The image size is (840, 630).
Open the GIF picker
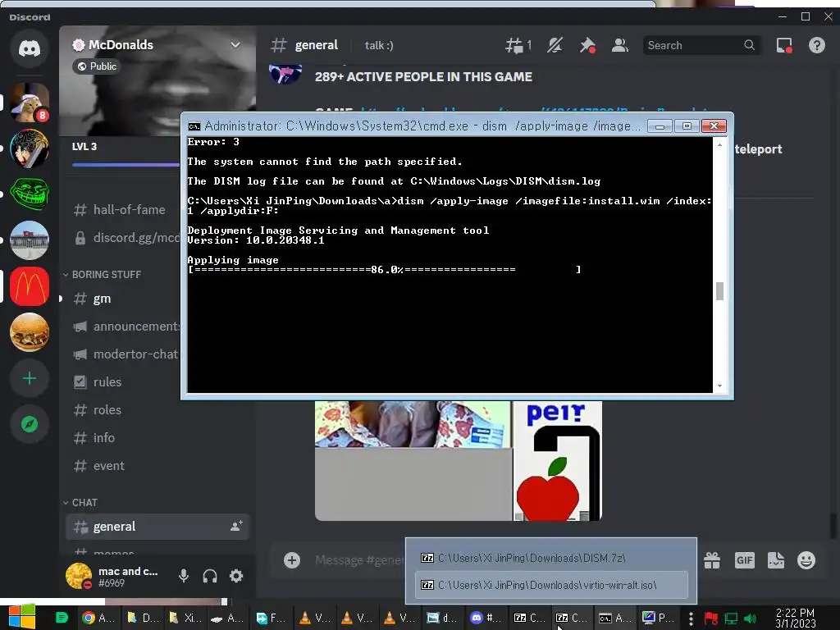(745, 560)
